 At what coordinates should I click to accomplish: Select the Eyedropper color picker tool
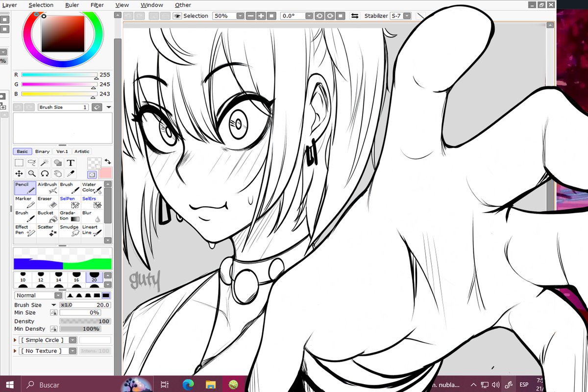click(x=71, y=173)
